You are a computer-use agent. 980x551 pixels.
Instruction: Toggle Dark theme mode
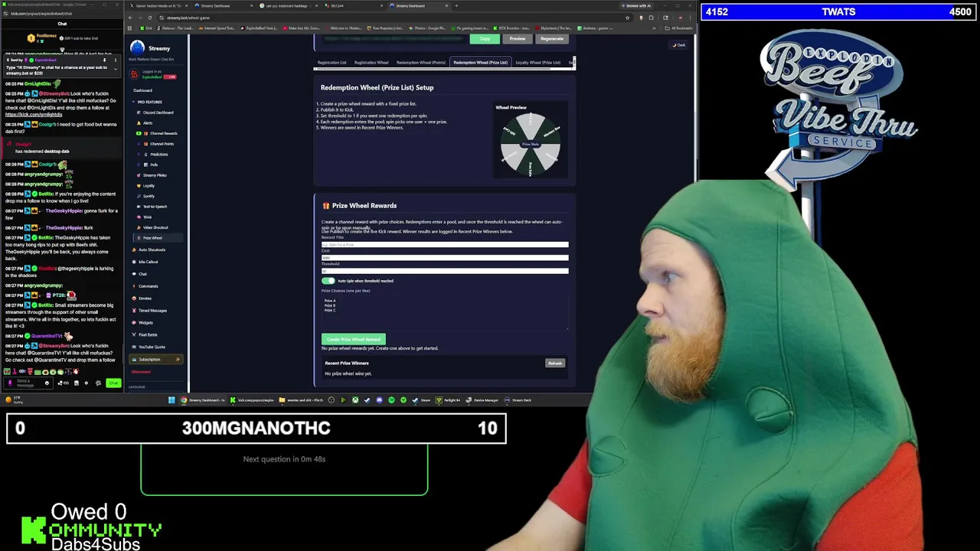pos(679,45)
